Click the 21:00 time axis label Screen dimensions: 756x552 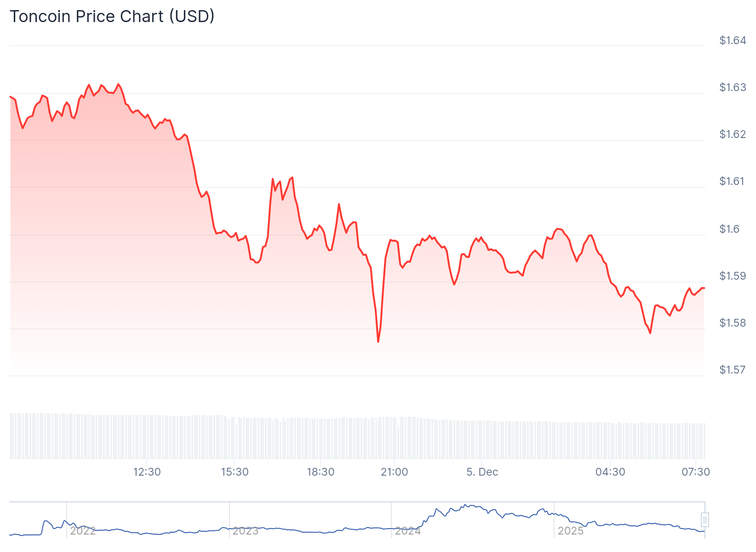coord(394,472)
